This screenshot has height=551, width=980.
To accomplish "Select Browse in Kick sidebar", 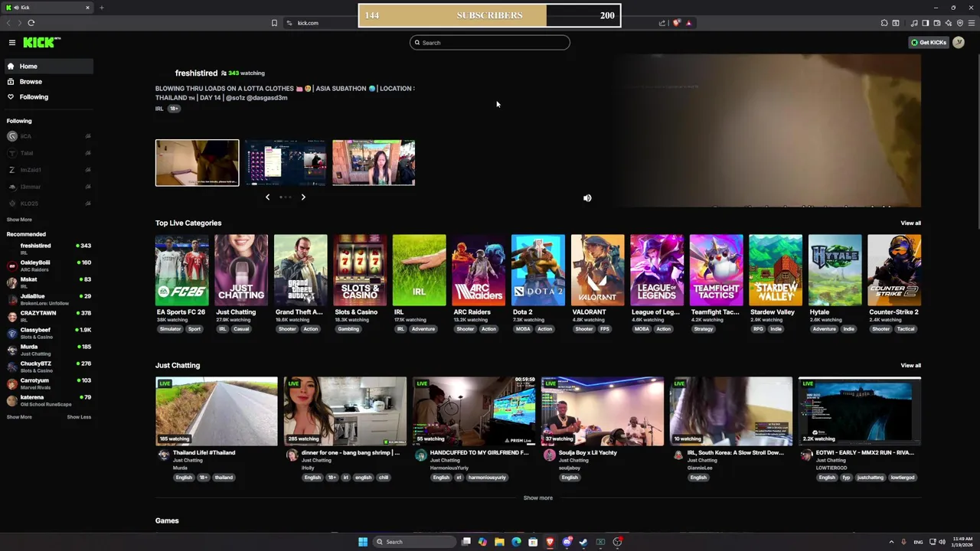I will click(47, 81).
